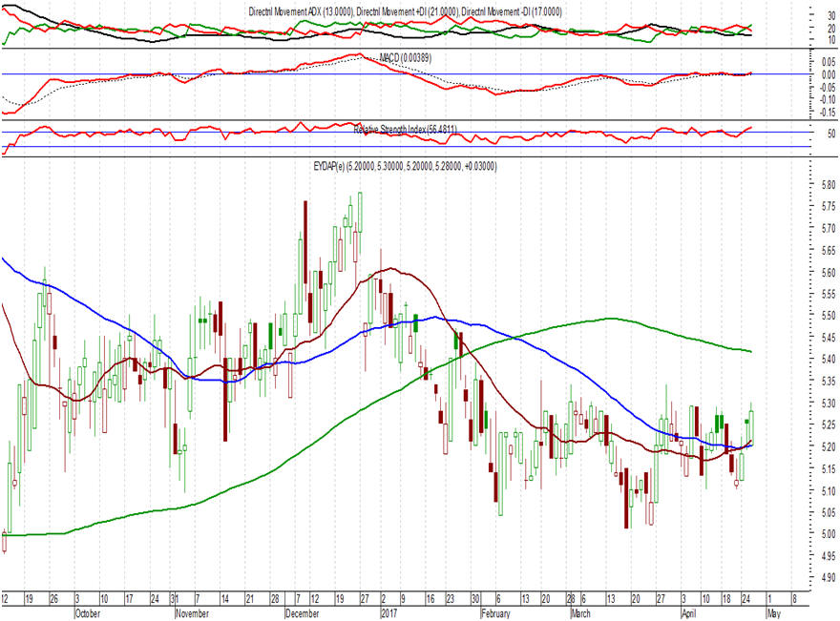Select the 5.65 price axis value
This screenshot has height=621, width=840.
(828, 251)
